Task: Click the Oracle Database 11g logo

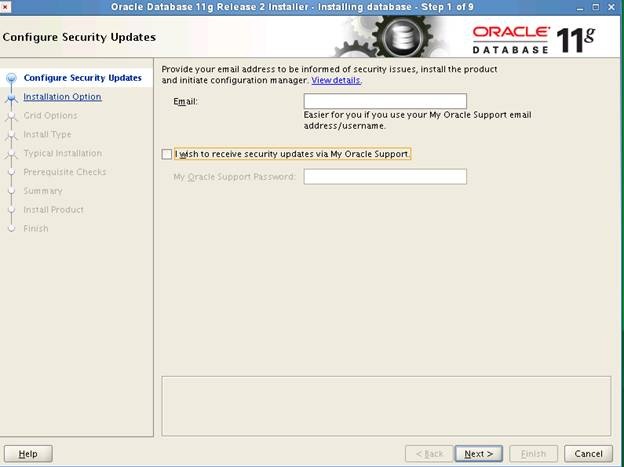Action: [x=533, y=40]
